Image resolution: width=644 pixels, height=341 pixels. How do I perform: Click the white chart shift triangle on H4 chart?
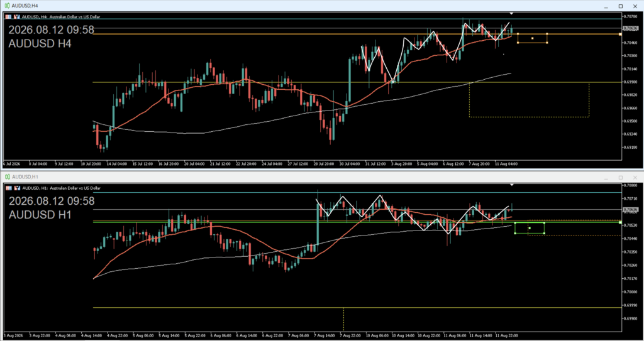coord(511,14)
